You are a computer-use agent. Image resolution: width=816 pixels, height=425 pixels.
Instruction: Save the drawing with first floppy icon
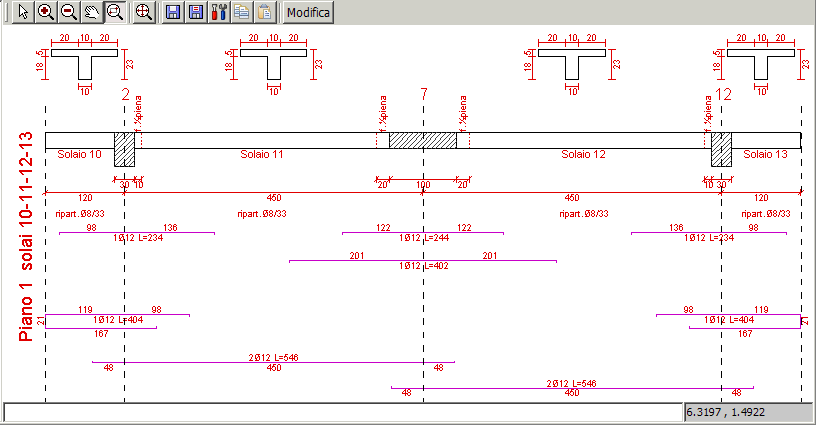[x=172, y=12]
